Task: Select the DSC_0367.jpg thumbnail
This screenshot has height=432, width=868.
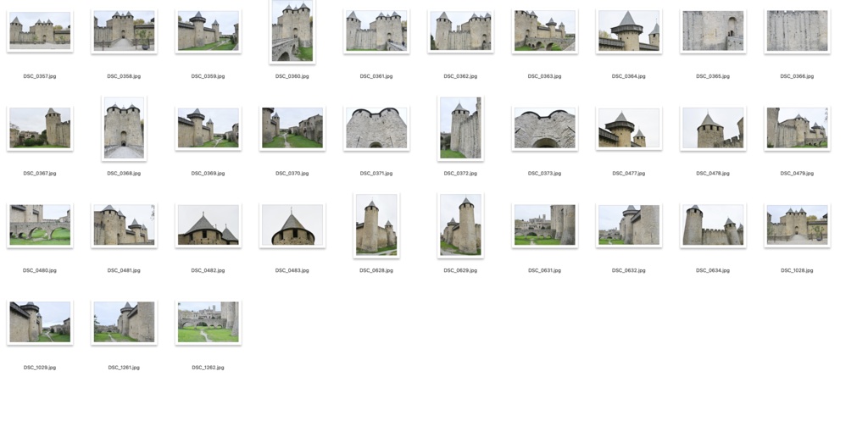Action: pos(40,128)
